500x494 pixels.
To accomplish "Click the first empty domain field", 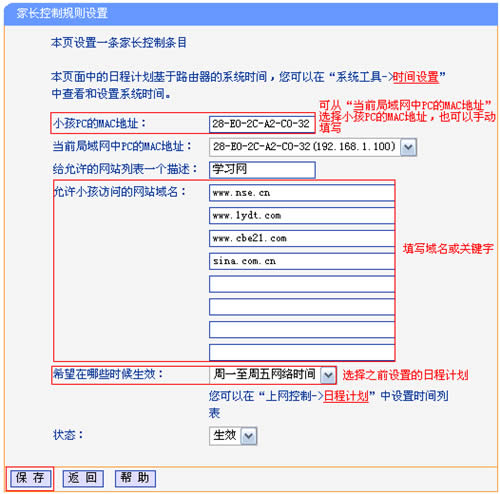I will [x=302, y=284].
